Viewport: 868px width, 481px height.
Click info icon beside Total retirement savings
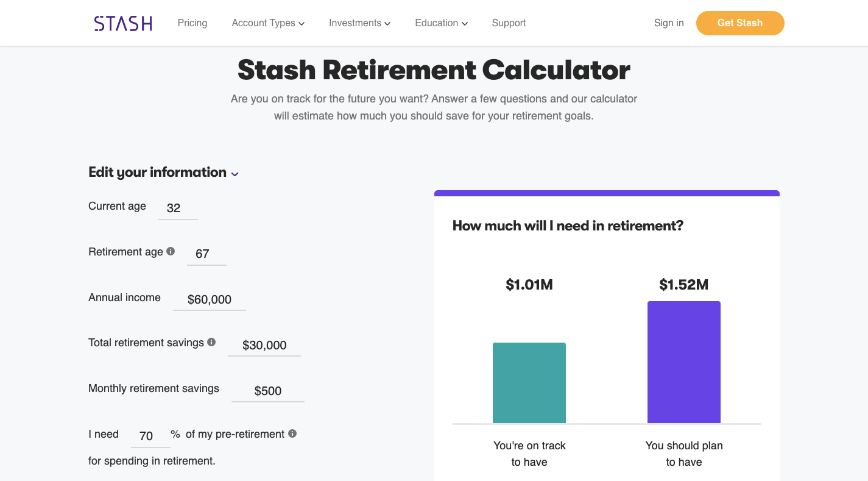coord(211,342)
